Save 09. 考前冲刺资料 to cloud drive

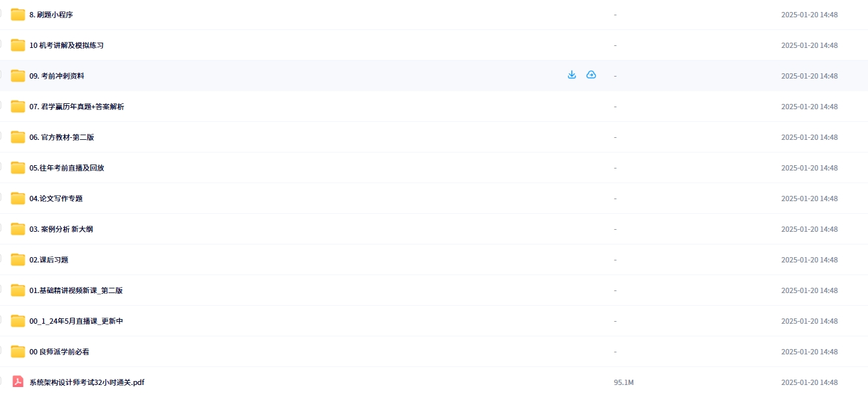click(x=591, y=75)
